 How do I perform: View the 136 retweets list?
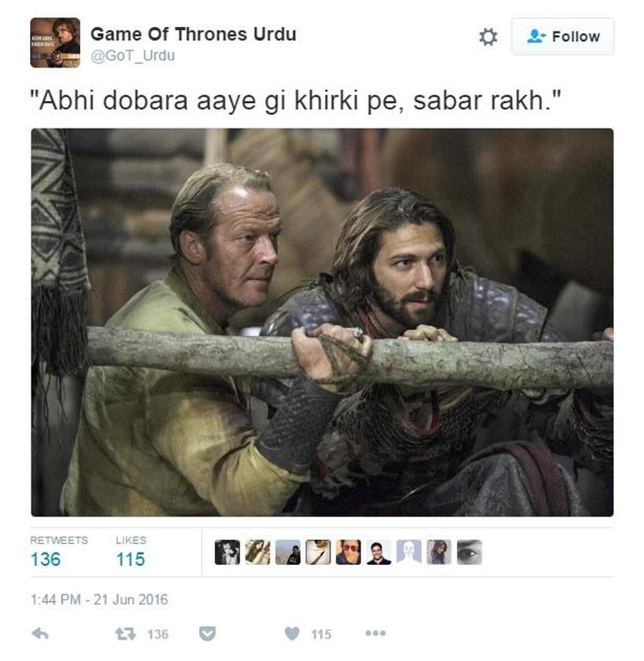[59, 552]
